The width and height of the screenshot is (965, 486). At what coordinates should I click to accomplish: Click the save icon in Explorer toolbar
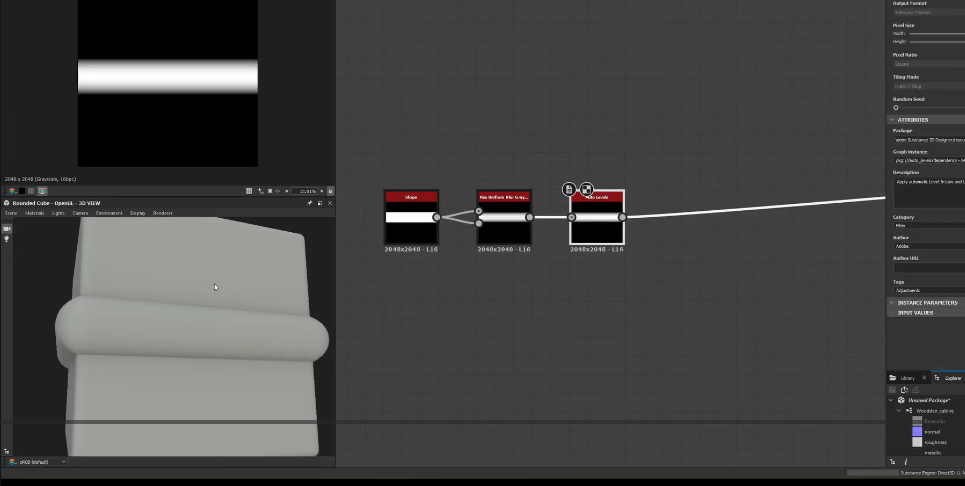[x=892, y=389]
